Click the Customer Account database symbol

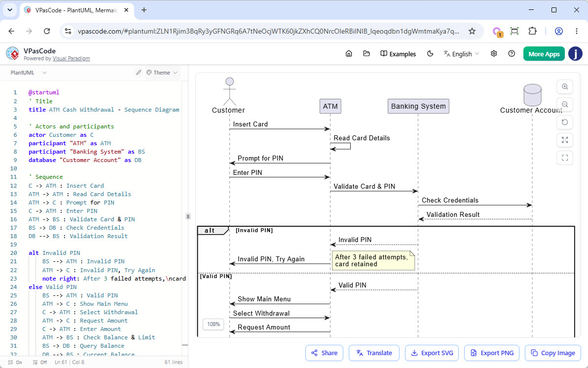[x=532, y=95]
